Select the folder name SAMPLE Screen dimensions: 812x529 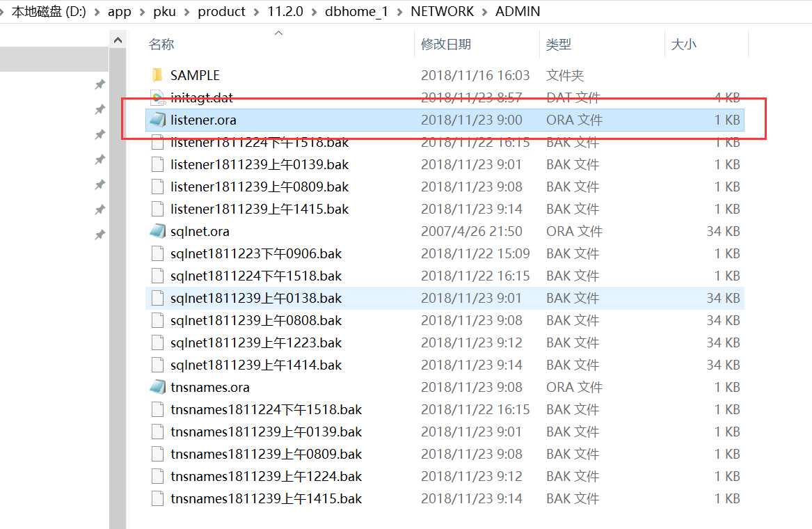point(195,76)
